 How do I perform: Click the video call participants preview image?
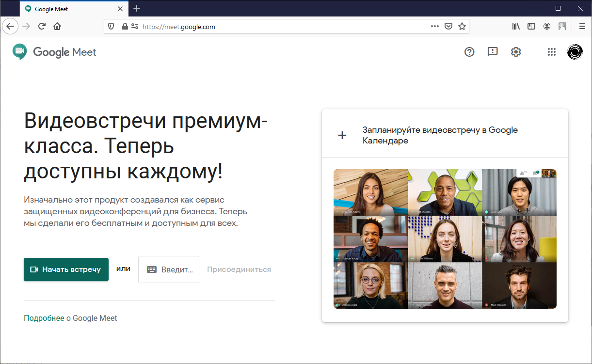[x=445, y=239]
